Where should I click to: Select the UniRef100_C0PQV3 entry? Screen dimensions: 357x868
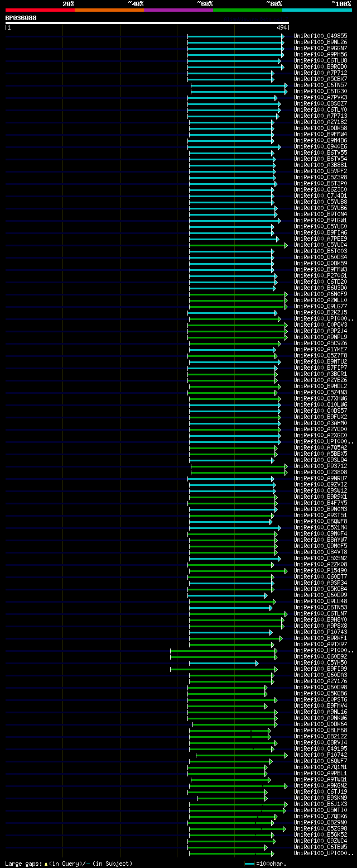[x=321, y=325]
